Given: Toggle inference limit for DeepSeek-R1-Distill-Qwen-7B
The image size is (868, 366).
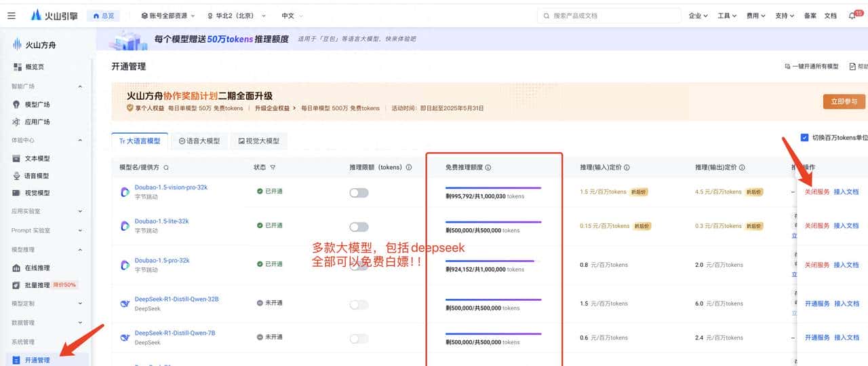Looking at the screenshot, I should tap(359, 338).
